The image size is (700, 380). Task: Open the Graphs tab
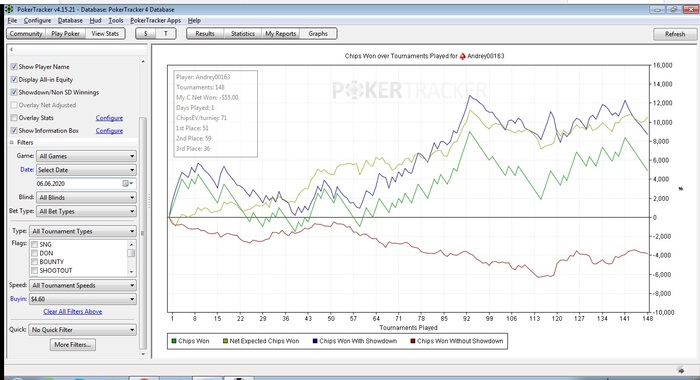point(318,33)
